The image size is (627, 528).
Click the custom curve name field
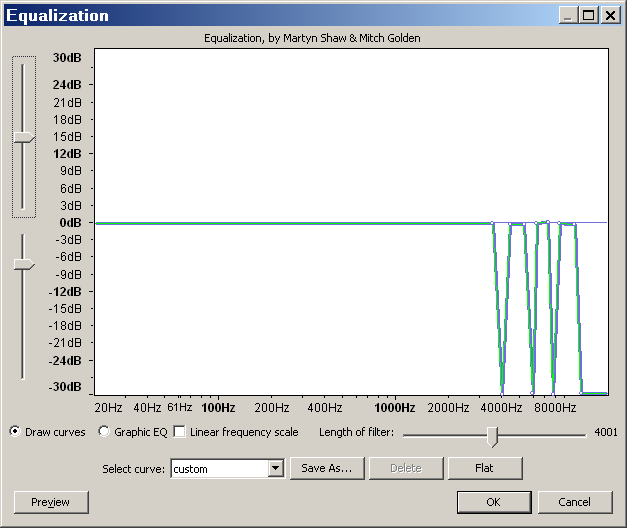pos(220,468)
